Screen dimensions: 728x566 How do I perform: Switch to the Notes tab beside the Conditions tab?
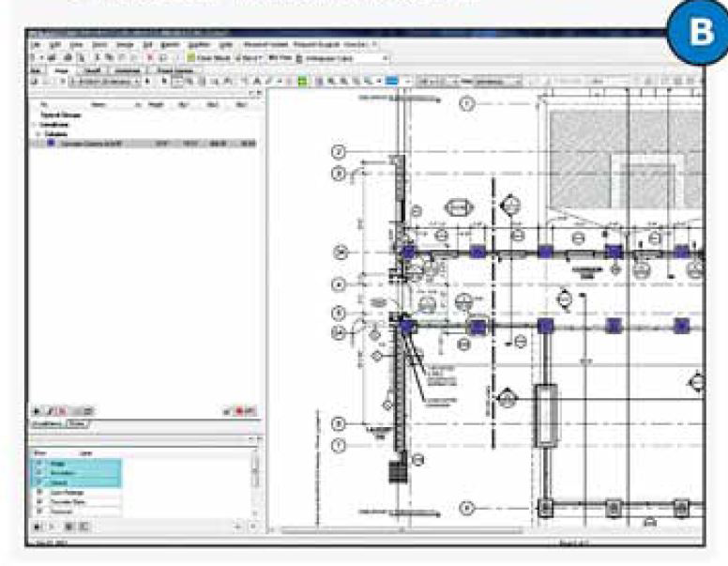78,424
